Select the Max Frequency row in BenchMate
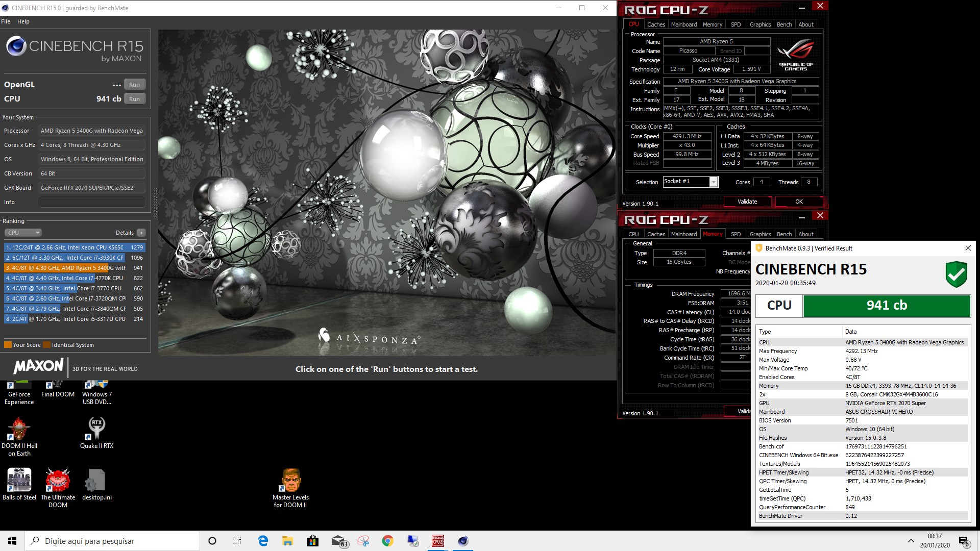Screen dimensions: 980x551 [x=862, y=351]
